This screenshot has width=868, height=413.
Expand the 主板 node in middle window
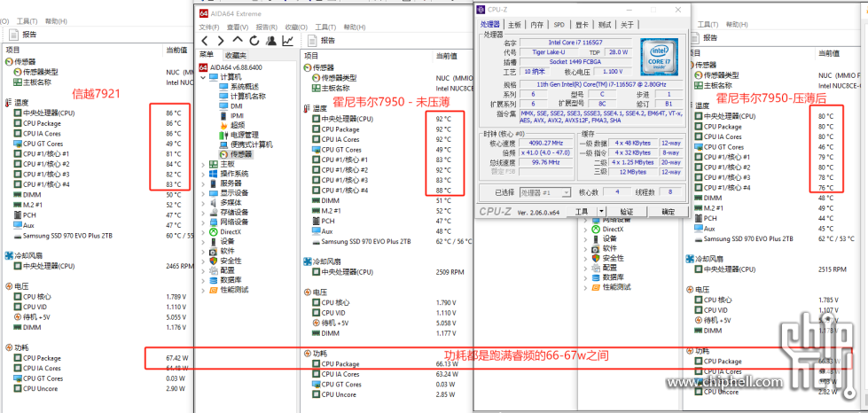coord(203,165)
